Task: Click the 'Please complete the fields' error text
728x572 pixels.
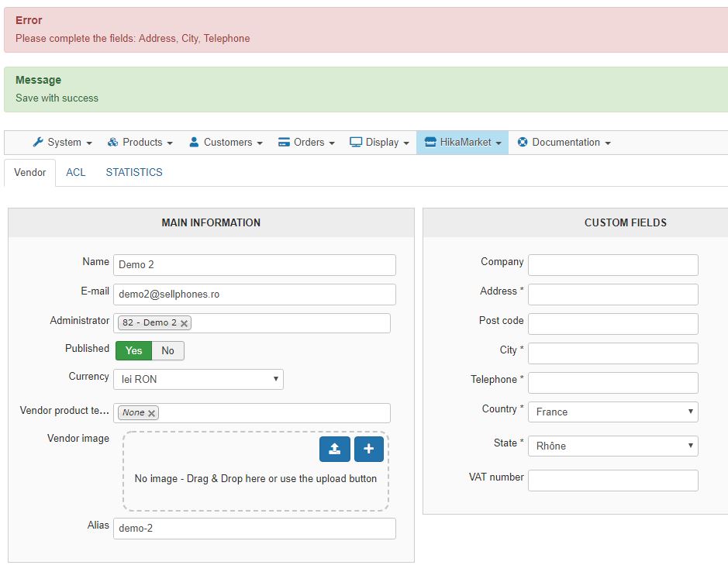Action: click(x=133, y=39)
